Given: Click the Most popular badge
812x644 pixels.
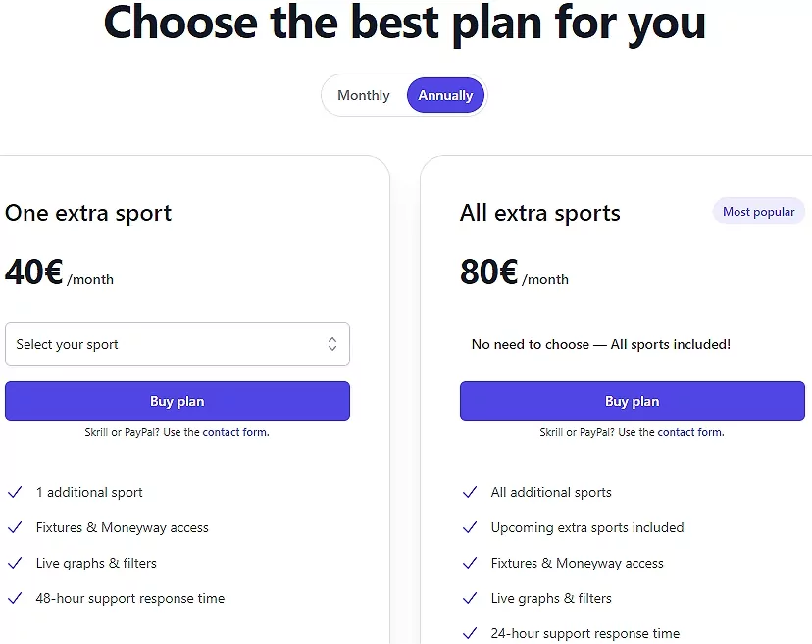Looking at the screenshot, I should [x=758, y=211].
